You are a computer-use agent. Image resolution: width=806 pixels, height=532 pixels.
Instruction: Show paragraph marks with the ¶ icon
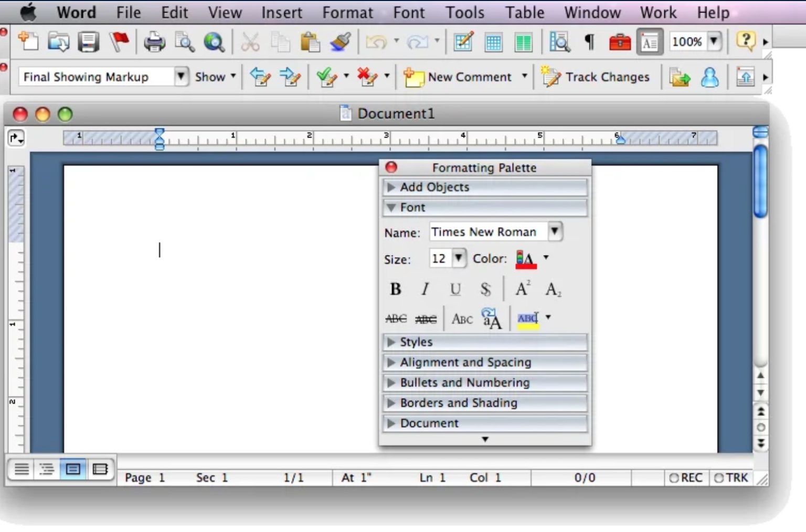[589, 41]
